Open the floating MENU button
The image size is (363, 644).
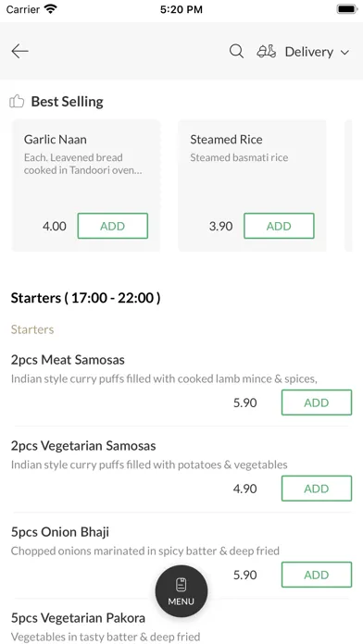coord(181,591)
